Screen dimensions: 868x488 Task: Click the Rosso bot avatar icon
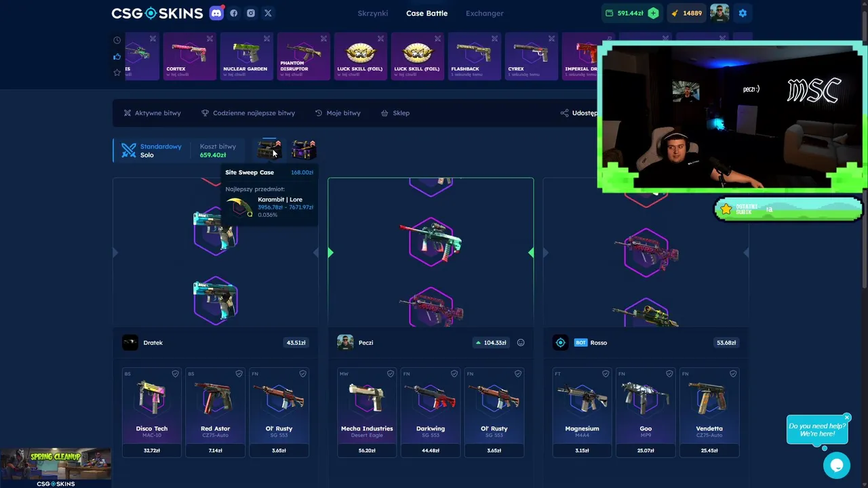pyautogui.click(x=560, y=342)
